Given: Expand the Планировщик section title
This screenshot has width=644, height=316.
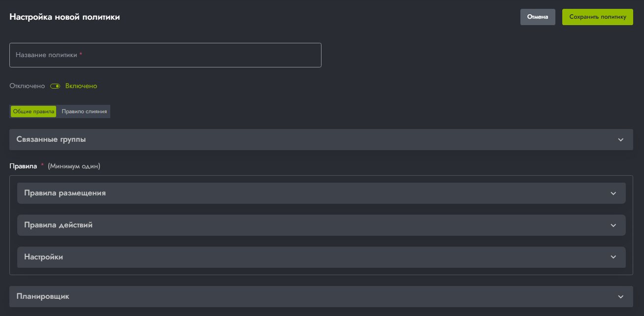Looking at the screenshot, I should click(43, 297).
